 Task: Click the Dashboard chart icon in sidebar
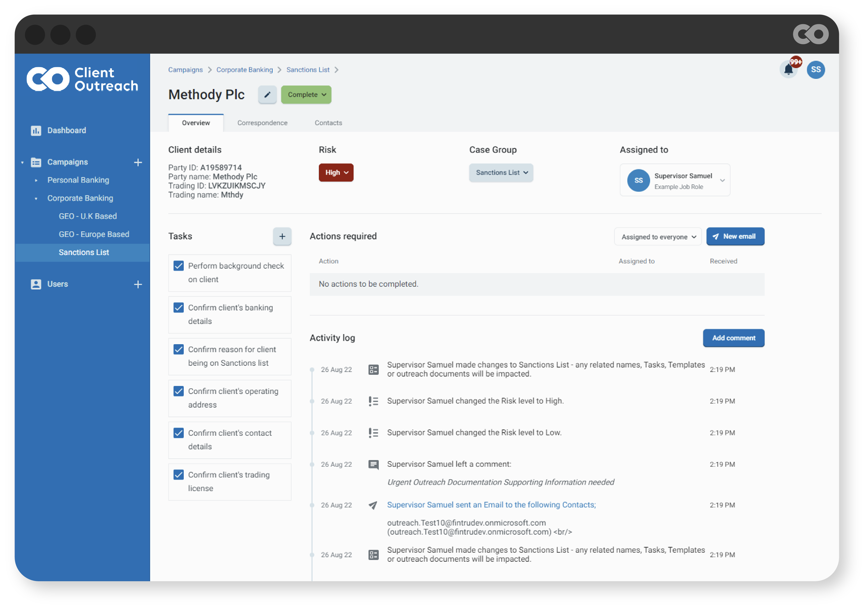tap(36, 130)
